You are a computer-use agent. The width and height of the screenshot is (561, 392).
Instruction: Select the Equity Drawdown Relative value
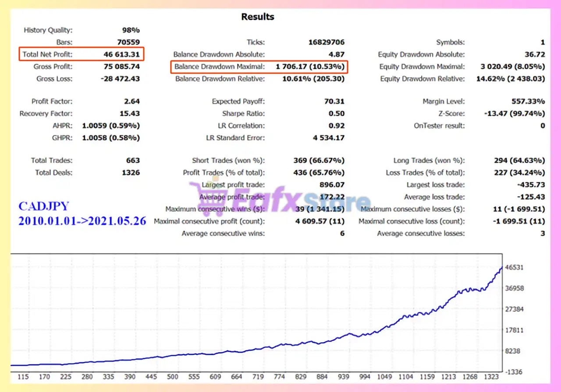(x=511, y=79)
